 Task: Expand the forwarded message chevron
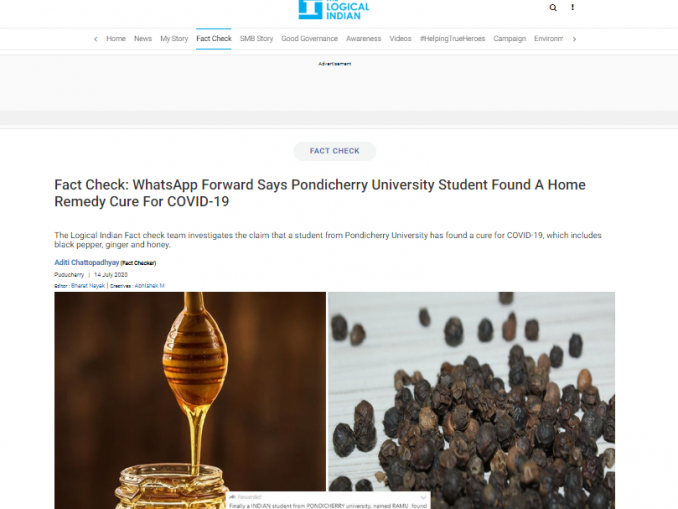click(x=423, y=497)
